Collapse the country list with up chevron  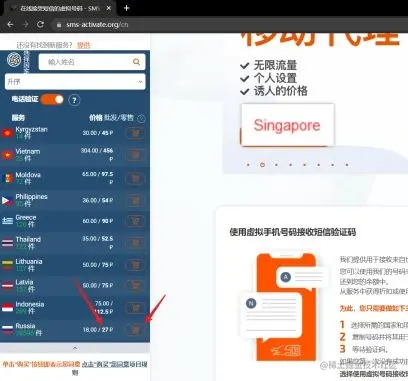click(75, 348)
